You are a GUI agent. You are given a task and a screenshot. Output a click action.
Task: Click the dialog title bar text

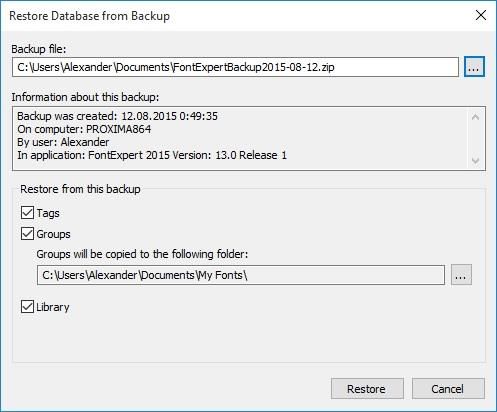(89, 16)
